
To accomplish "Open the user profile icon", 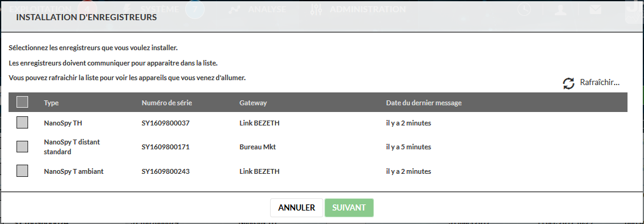I will (561, 9).
